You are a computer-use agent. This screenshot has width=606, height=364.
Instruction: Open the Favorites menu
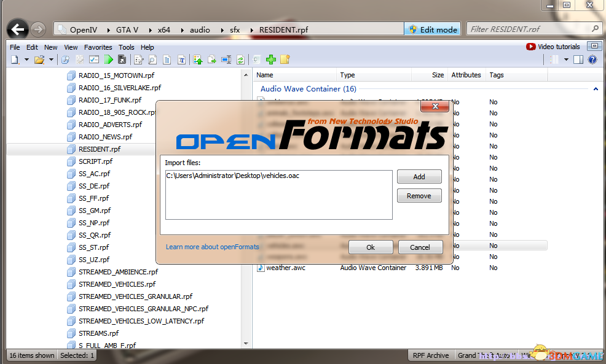click(x=98, y=47)
